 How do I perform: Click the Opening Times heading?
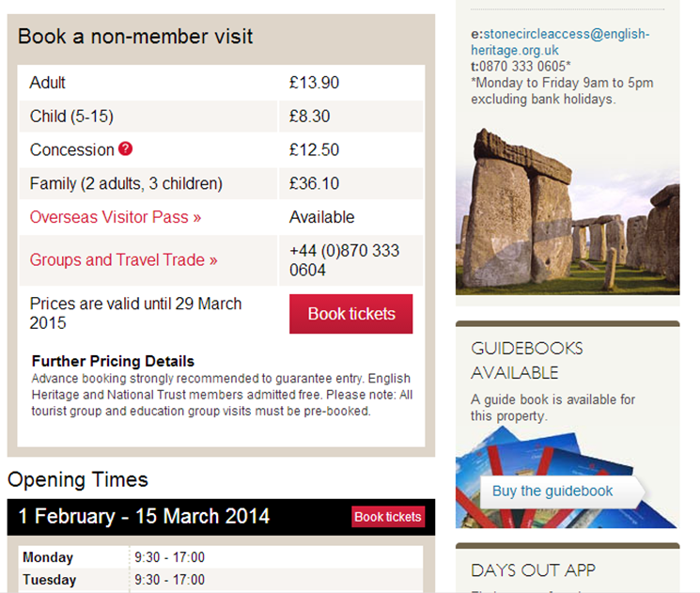78,479
